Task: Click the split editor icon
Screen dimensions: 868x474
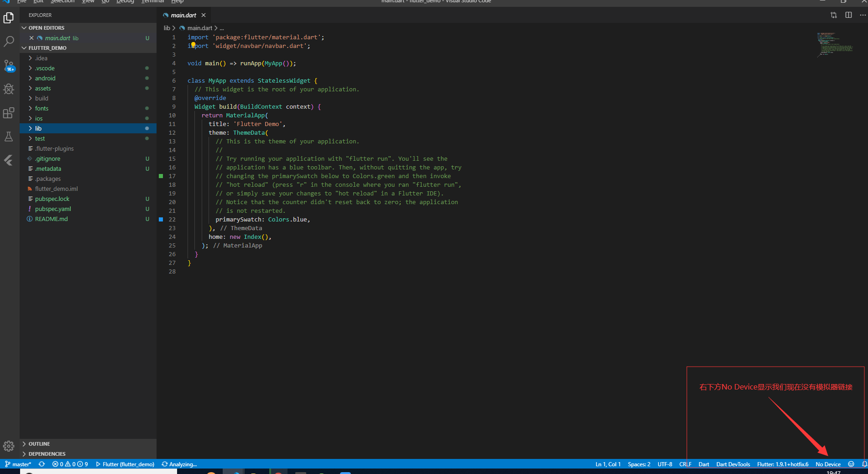Action: (x=848, y=15)
